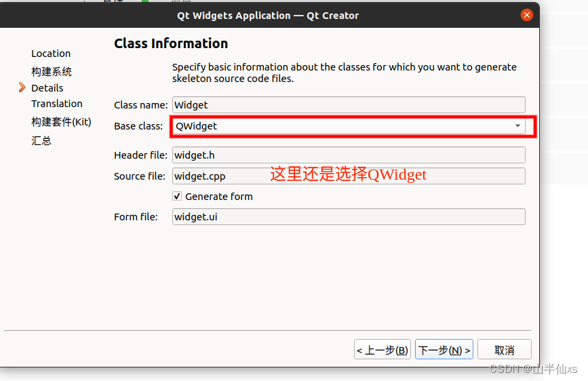Go back with the 上一步(B) button
The width and height of the screenshot is (588, 381).
382,350
